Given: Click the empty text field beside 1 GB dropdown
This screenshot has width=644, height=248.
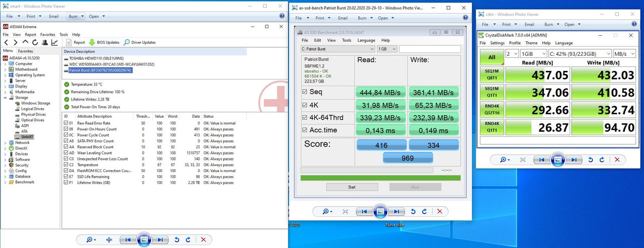Looking at the screenshot, I should coord(430,49).
